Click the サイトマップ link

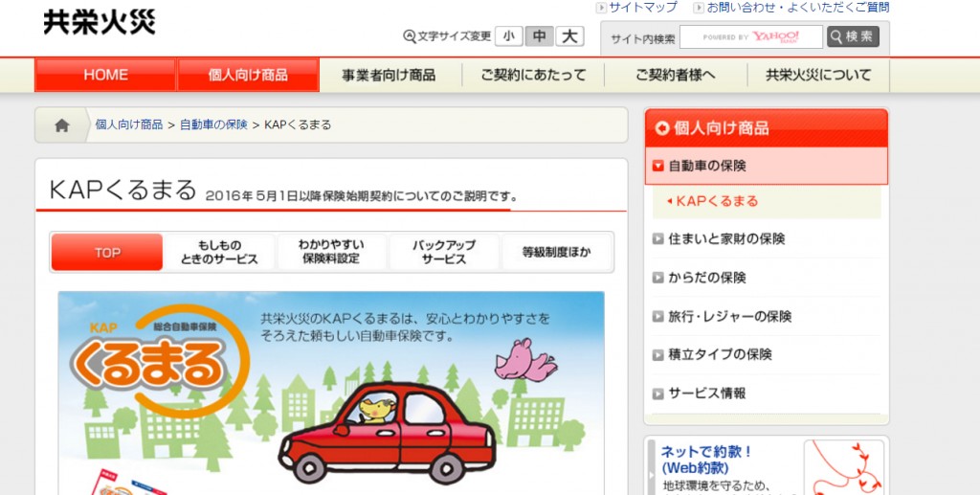643,8
